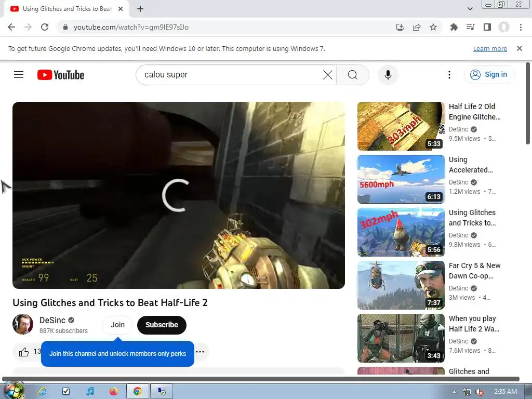Open Far Cry 5 helicopter thumbnail

401,285
